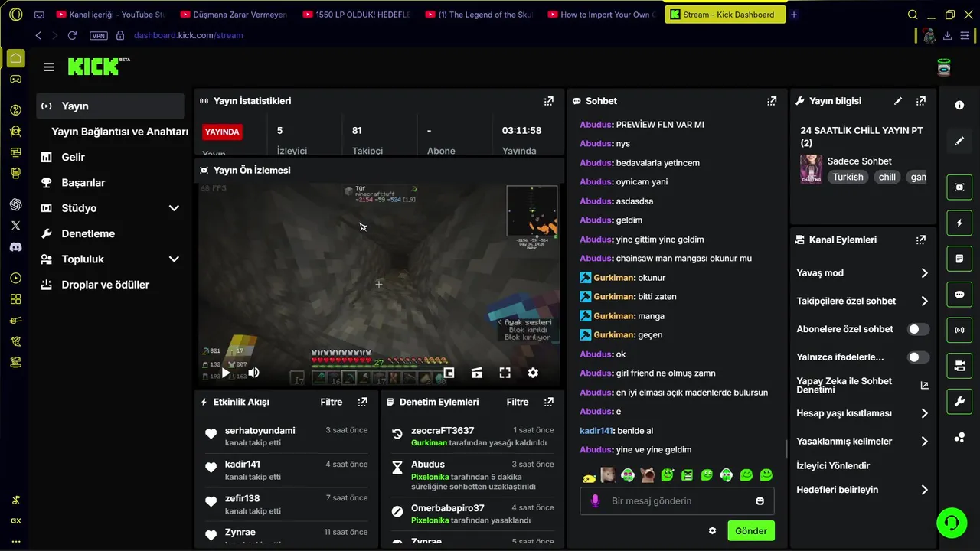Click the Sadece Sohbet category thumbnail

811,169
